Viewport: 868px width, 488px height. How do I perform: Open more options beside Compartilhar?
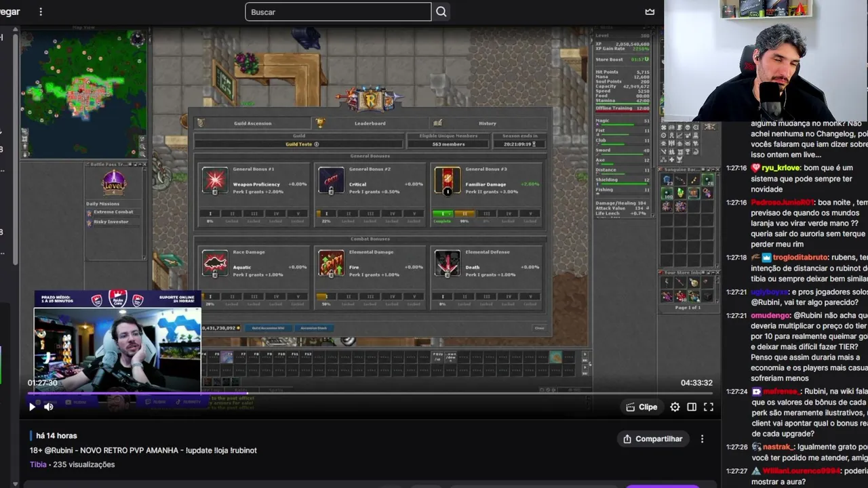703,439
